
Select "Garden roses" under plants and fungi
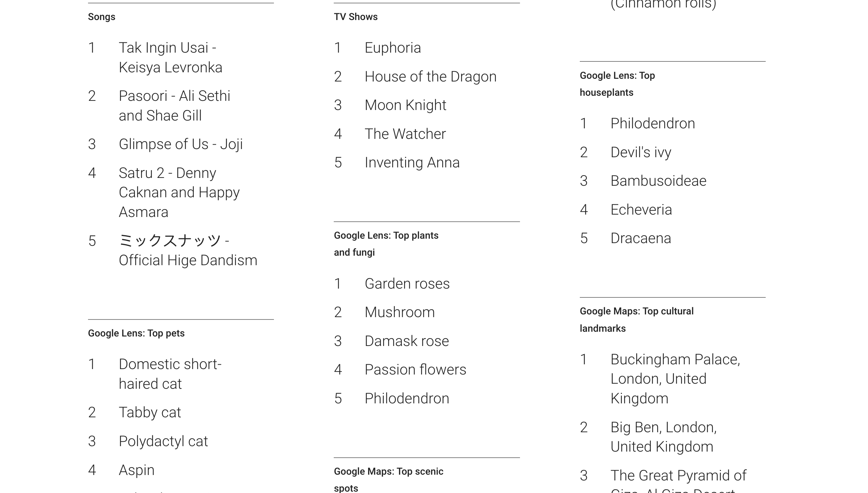tap(407, 284)
